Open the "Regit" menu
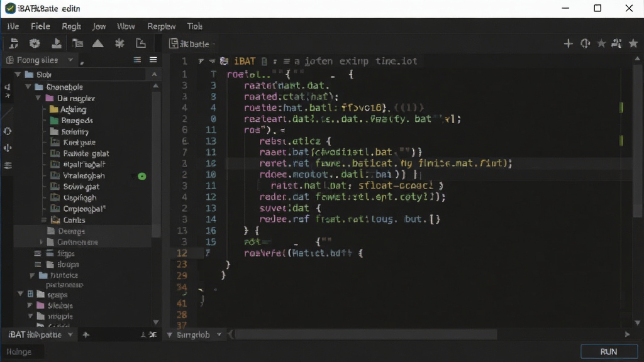The height and width of the screenshot is (362, 644). pyautogui.click(x=71, y=26)
